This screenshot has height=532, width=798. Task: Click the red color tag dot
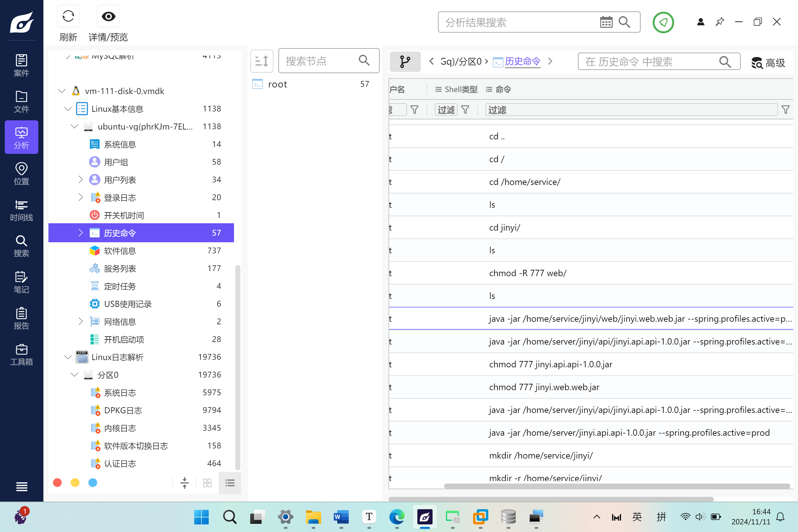[x=57, y=483]
